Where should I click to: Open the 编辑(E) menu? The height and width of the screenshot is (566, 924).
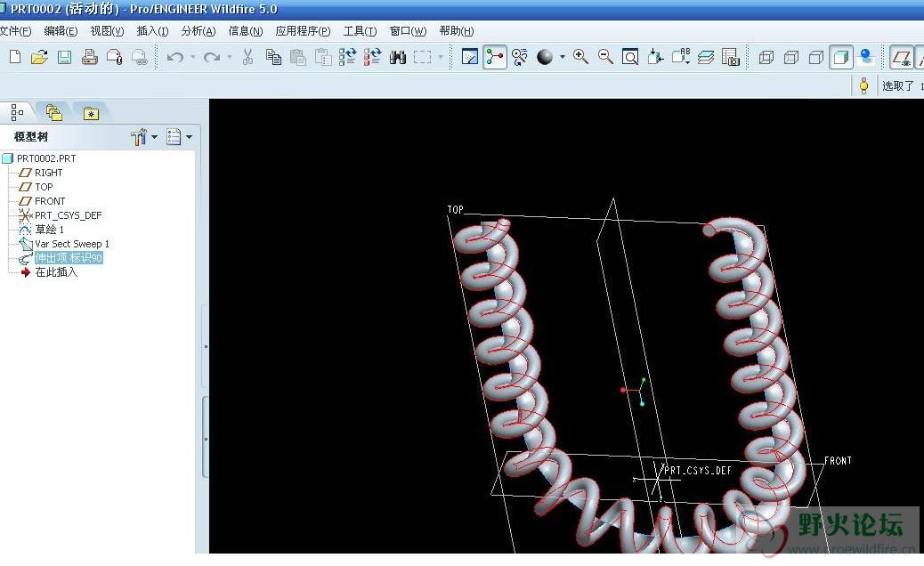click(61, 30)
